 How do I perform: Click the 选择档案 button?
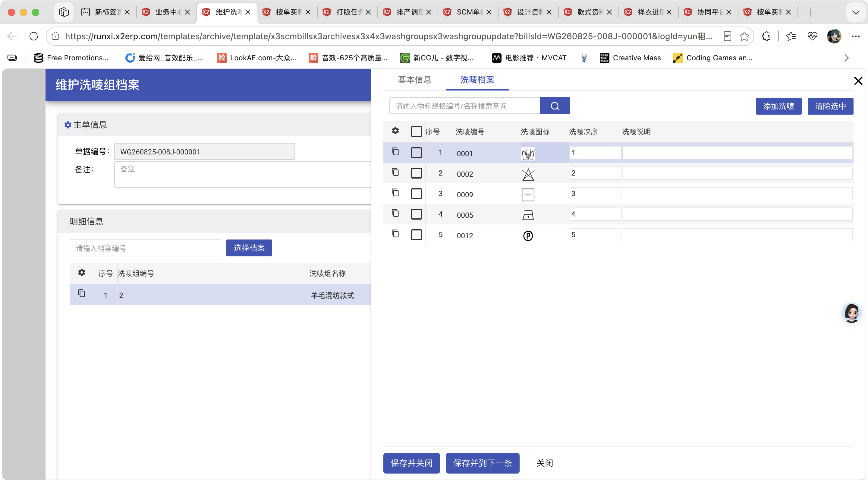(x=249, y=248)
